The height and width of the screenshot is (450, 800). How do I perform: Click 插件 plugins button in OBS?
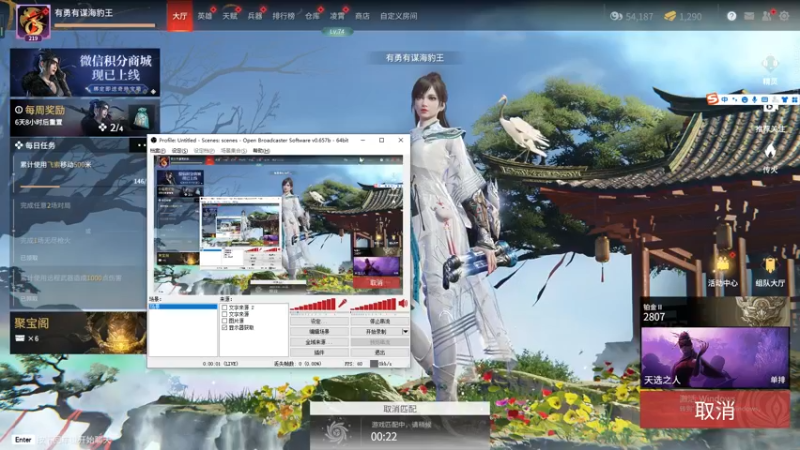coord(319,352)
